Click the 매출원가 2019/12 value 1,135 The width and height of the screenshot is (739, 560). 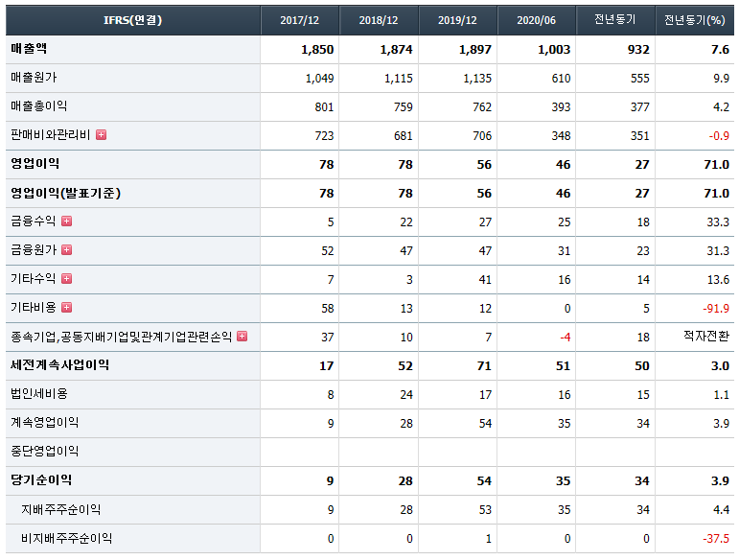point(477,79)
